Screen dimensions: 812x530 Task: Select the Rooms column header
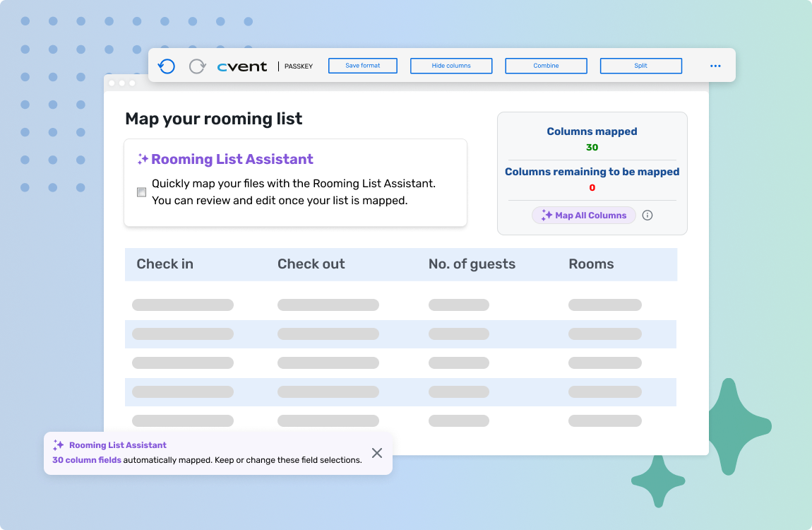click(591, 264)
